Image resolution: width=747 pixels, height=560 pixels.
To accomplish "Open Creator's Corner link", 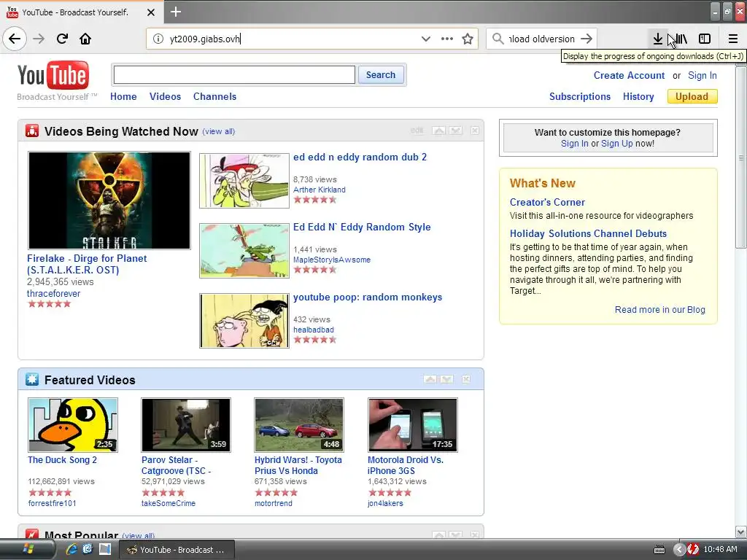I will (547, 202).
